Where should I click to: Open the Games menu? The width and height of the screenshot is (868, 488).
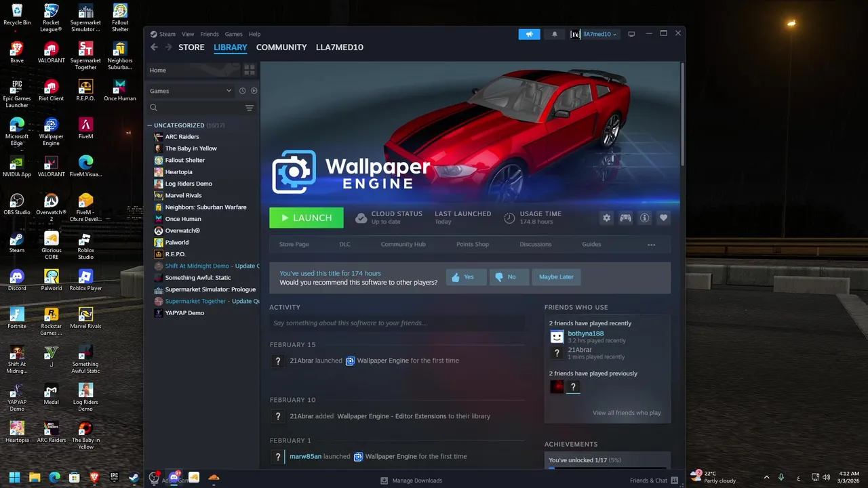click(233, 34)
